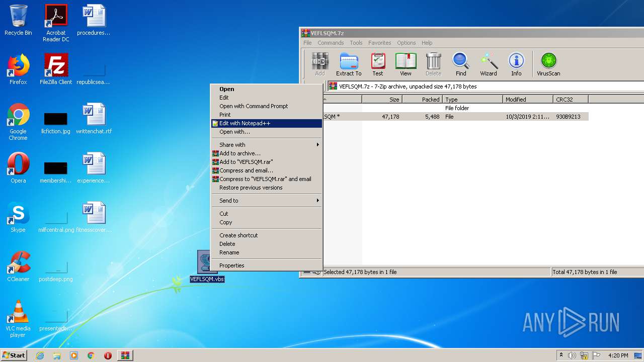This screenshot has height=362, width=644.
Task: Click the View toolbar icon in WinRAR
Action: [x=406, y=64]
